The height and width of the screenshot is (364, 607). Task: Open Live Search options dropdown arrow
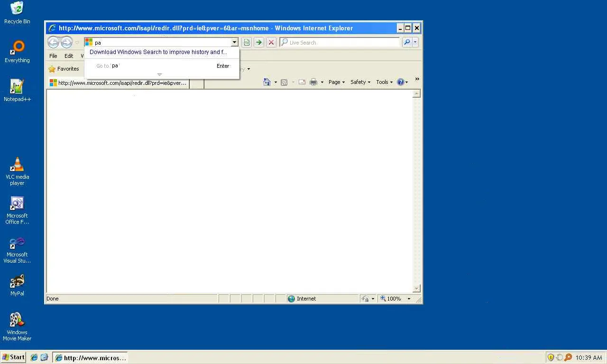point(415,42)
